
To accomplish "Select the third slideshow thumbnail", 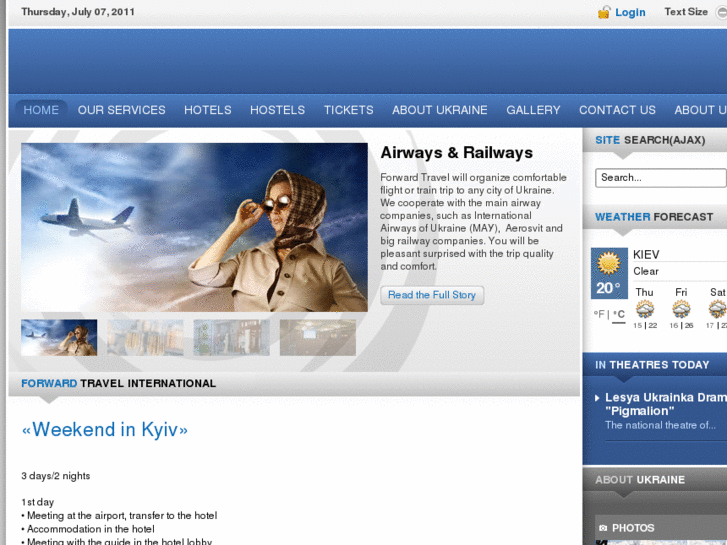I will (x=231, y=337).
